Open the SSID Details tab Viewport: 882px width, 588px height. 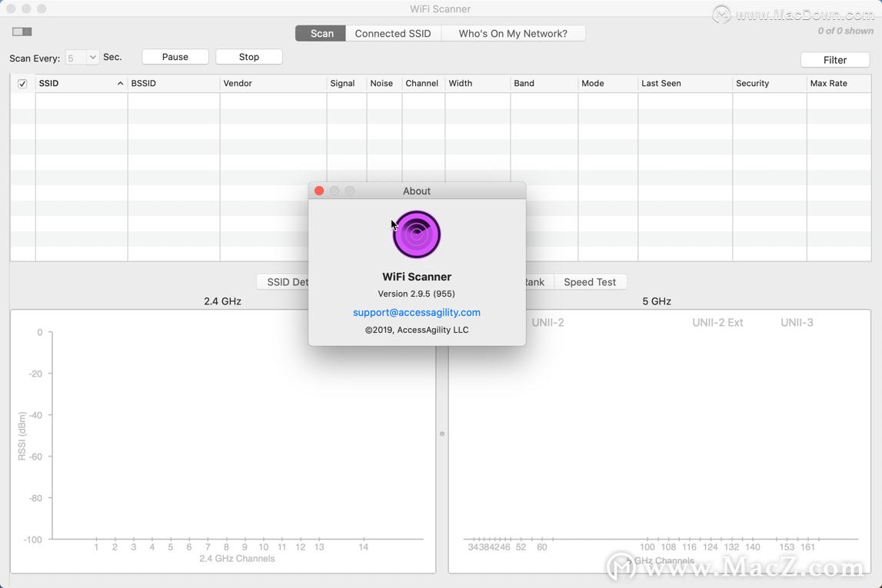click(x=282, y=282)
